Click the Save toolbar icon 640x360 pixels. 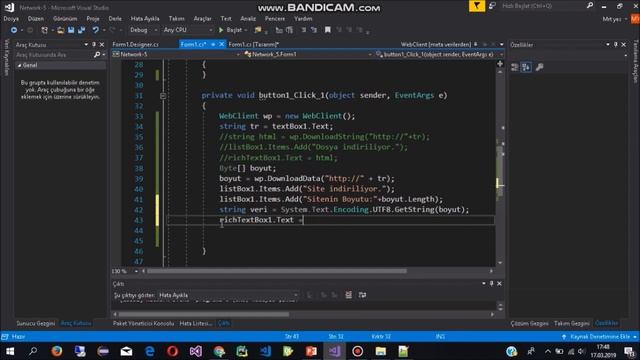71,30
